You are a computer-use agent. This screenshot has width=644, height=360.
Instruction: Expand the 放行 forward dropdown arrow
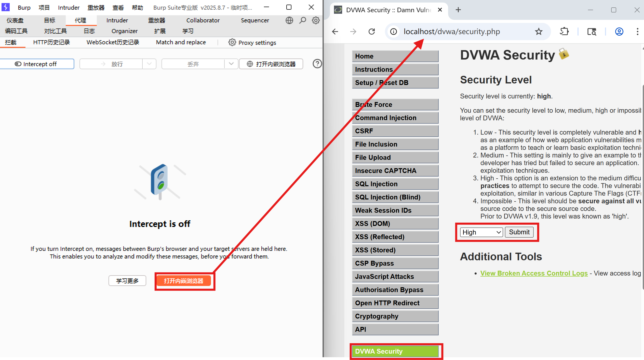click(149, 64)
